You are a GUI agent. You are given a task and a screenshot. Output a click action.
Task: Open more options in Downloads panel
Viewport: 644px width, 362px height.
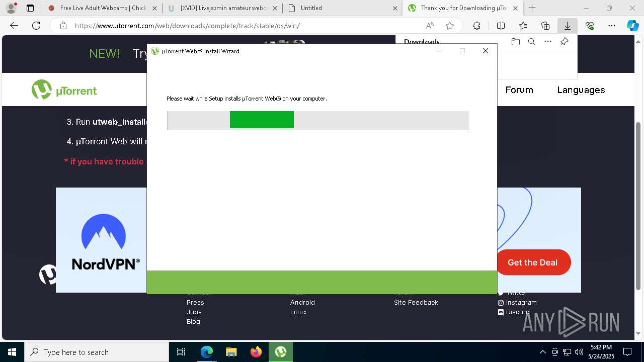[x=548, y=42]
